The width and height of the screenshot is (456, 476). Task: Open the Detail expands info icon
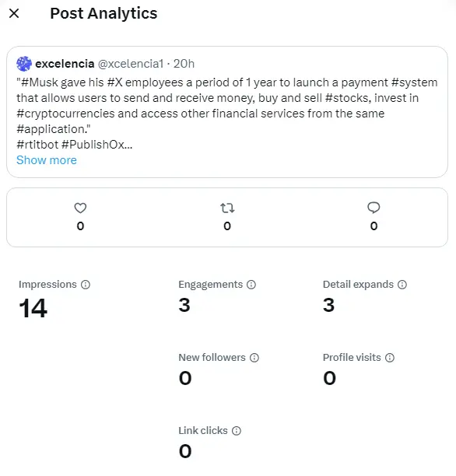coord(402,285)
